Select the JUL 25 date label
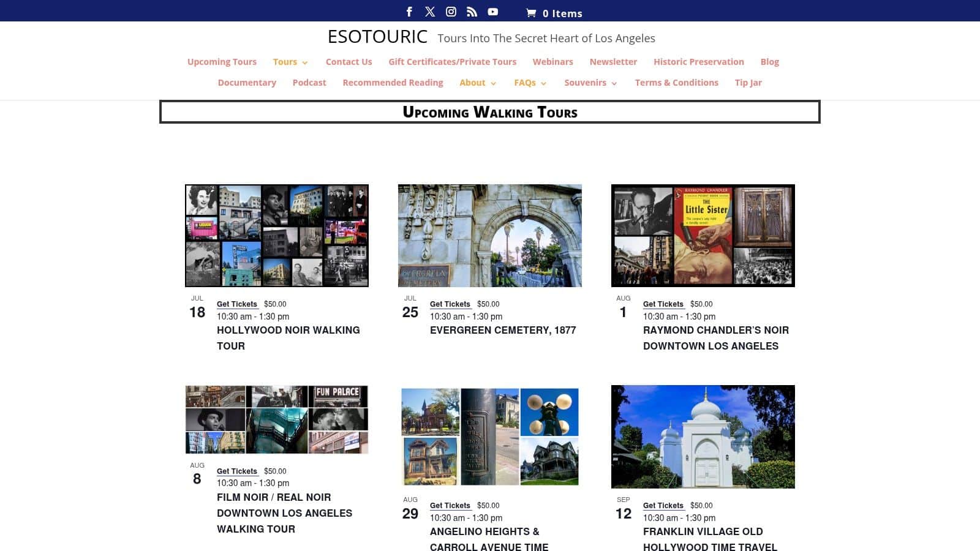The image size is (980, 551). [410, 307]
